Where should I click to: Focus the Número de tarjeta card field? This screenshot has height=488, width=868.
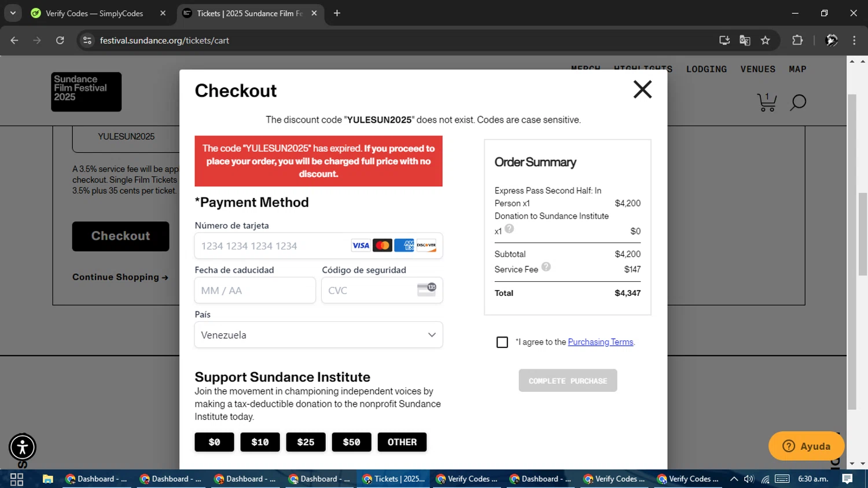pyautogui.click(x=318, y=245)
